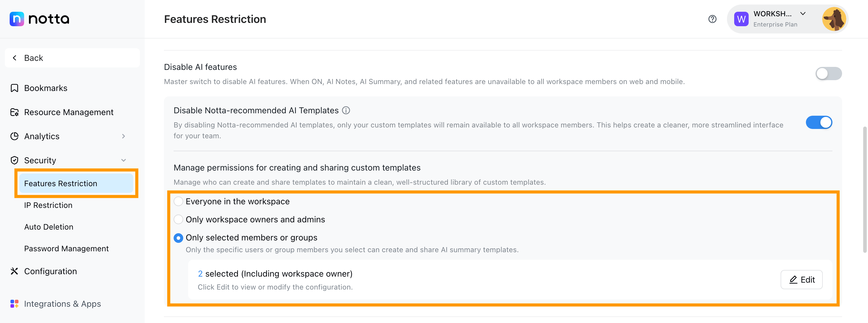868x323 pixels.
Task: Select Only workspace owners and admins radio
Action: tap(178, 220)
